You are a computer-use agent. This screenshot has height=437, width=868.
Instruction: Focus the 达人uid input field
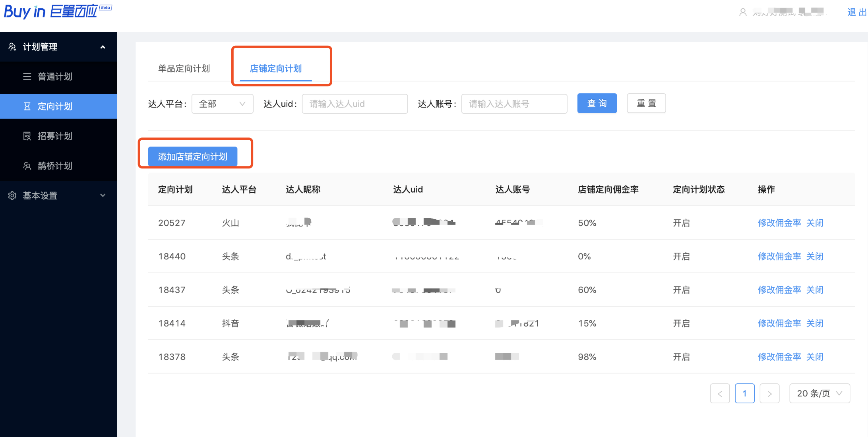coord(355,104)
